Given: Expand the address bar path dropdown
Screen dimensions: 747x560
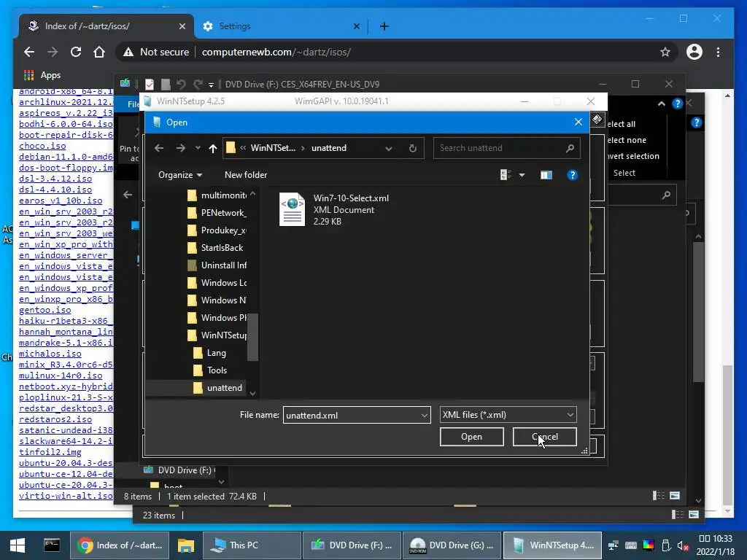Looking at the screenshot, I should tap(389, 148).
